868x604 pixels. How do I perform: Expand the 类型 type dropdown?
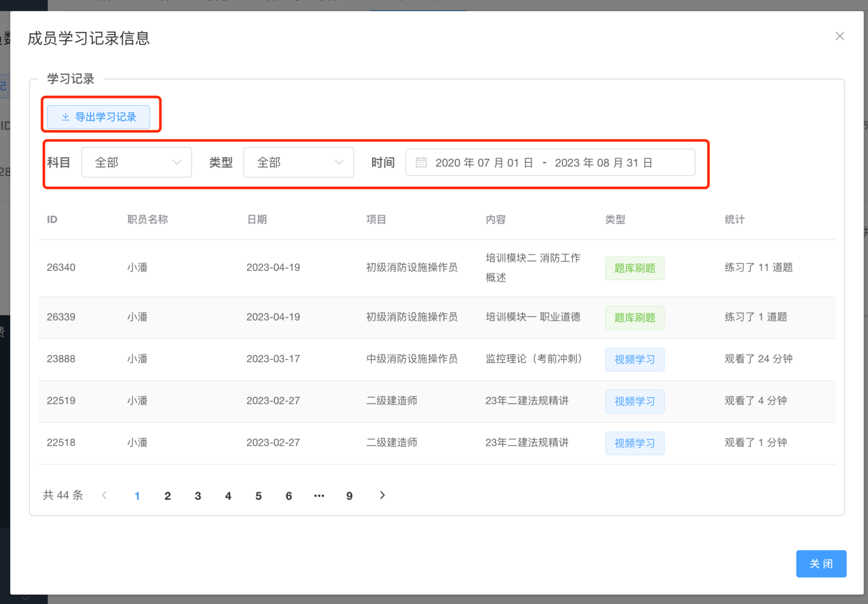coord(299,162)
